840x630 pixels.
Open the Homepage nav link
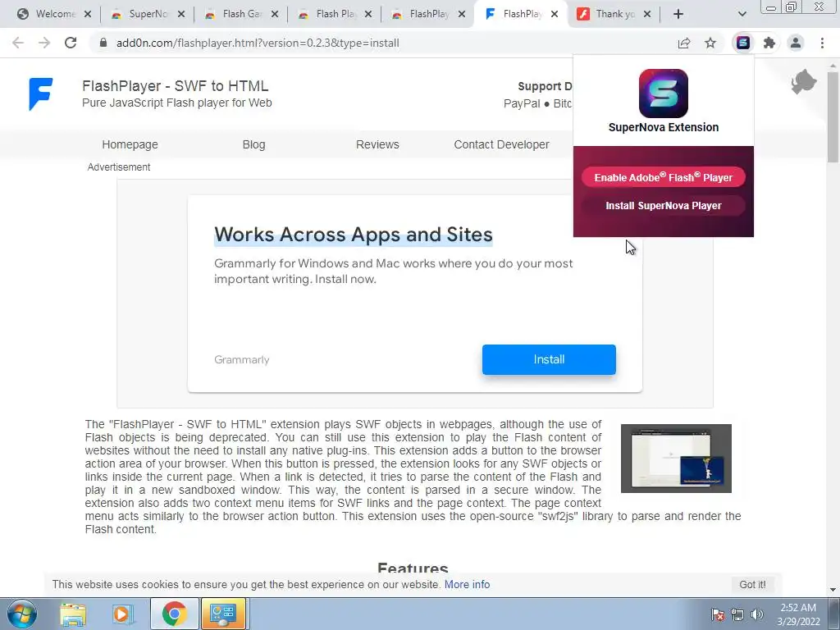pos(130,144)
